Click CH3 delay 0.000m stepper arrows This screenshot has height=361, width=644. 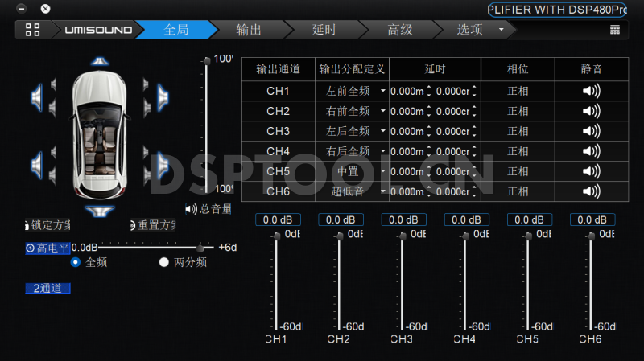pyautogui.click(x=429, y=131)
